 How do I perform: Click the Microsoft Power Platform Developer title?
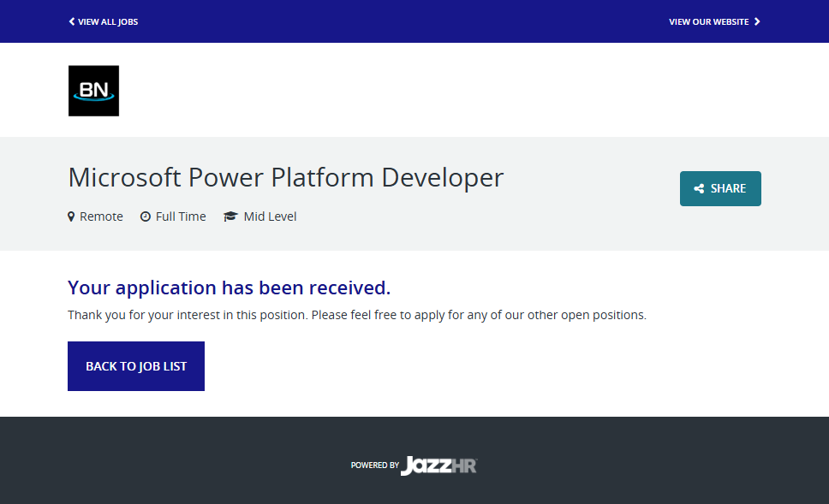(x=285, y=177)
